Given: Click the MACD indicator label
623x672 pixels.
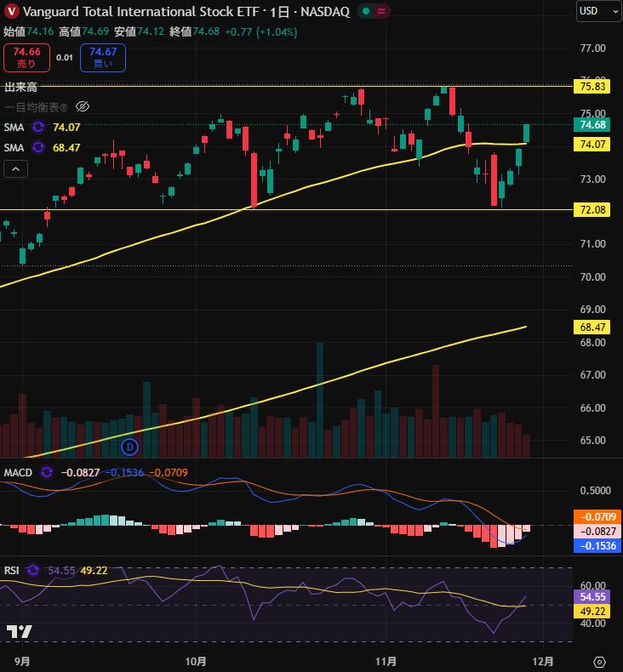Looking at the screenshot, I should (x=18, y=472).
